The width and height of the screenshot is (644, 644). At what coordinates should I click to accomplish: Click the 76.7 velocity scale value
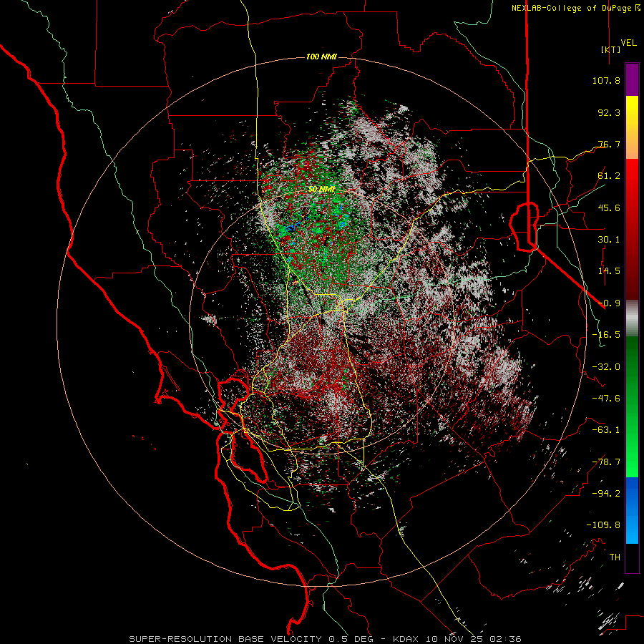click(609, 144)
